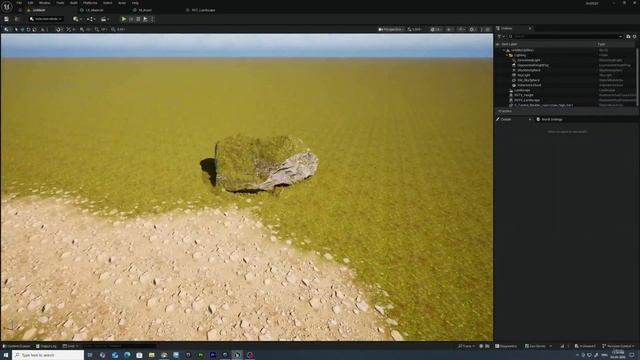Activate the Rotate gizmo tool
The height and width of the screenshot is (360, 640).
(x=28, y=29)
